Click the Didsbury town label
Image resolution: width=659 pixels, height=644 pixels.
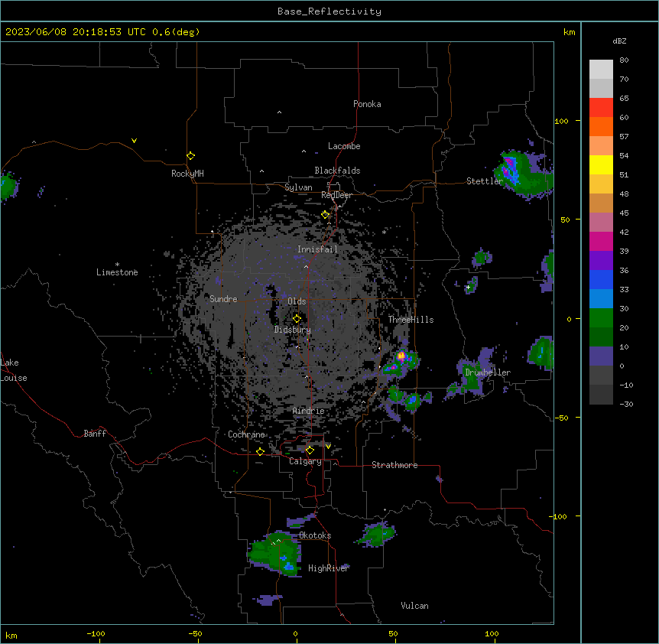292,330
